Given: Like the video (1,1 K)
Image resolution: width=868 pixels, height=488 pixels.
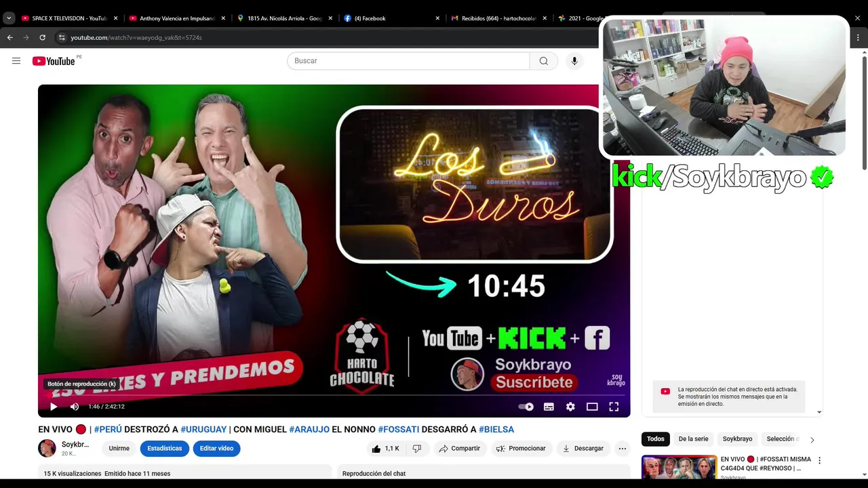Looking at the screenshot, I should coord(385,449).
